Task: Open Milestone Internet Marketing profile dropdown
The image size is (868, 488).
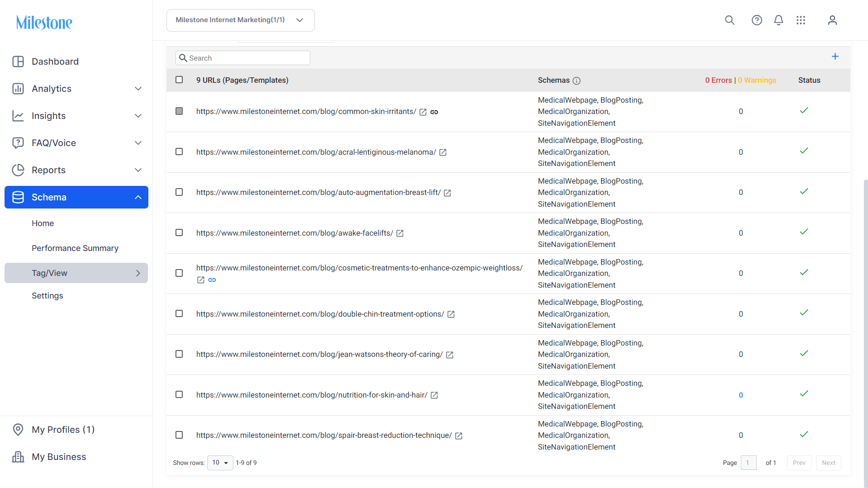Action: coord(240,20)
